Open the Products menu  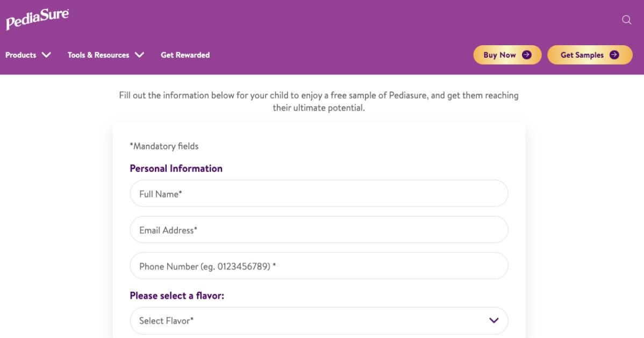tap(22, 55)
